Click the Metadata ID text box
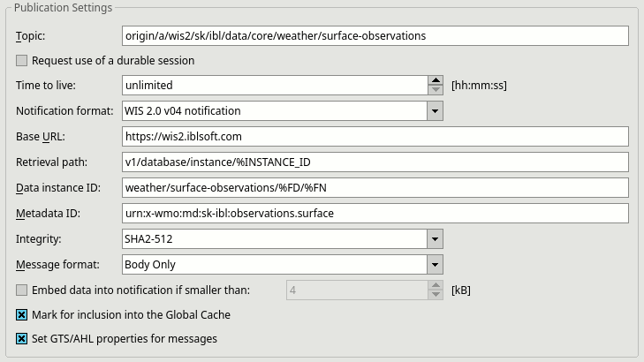 (375, 214)
